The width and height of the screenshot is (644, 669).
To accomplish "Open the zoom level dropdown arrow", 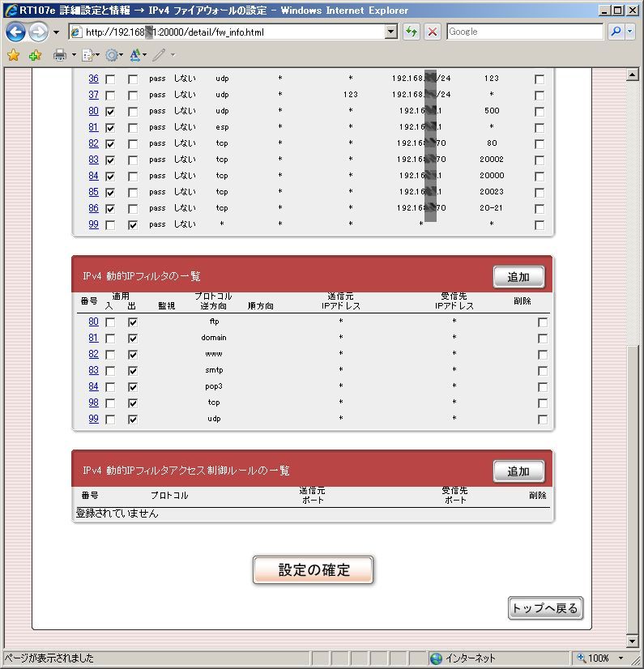I will 621,658.
